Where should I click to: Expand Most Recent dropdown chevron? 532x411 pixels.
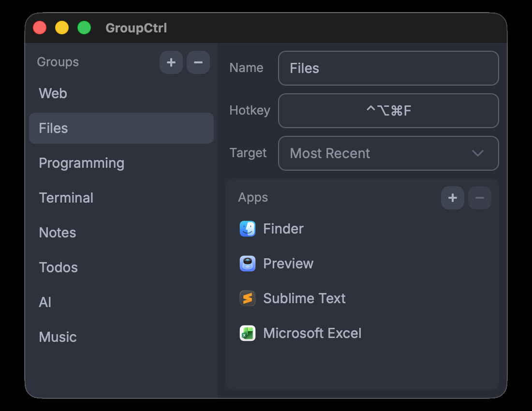pos(477,153)
